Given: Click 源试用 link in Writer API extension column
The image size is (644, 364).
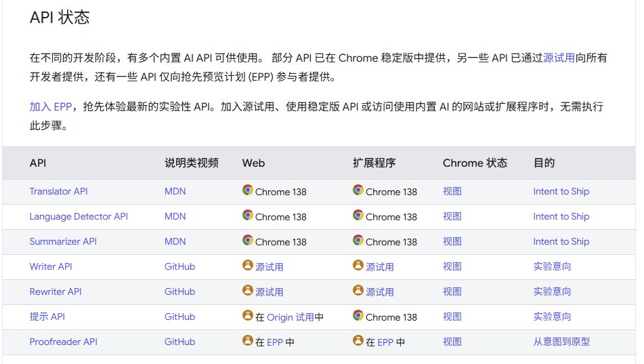Looking at the screenshot, I should 379,267.
